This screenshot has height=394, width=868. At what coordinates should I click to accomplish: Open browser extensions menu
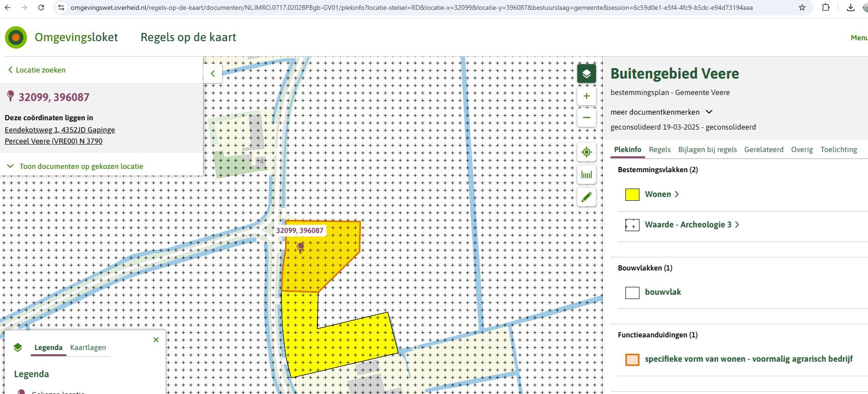coord(825,7)
